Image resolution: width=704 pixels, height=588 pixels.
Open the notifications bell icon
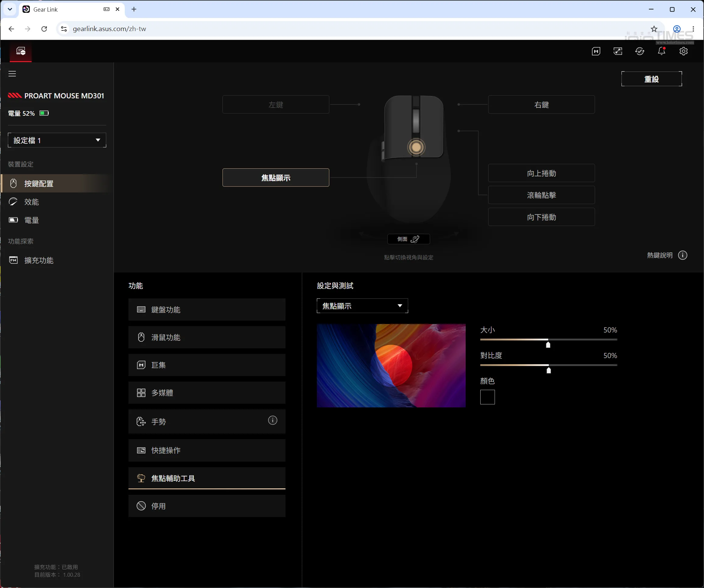coord(661,51)
